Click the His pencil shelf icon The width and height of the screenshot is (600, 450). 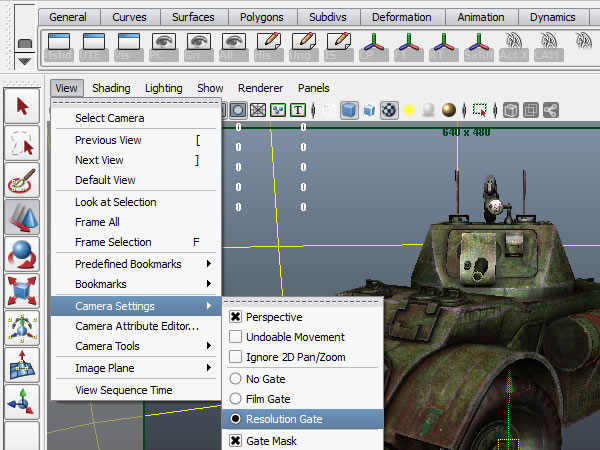coord(269,47)
